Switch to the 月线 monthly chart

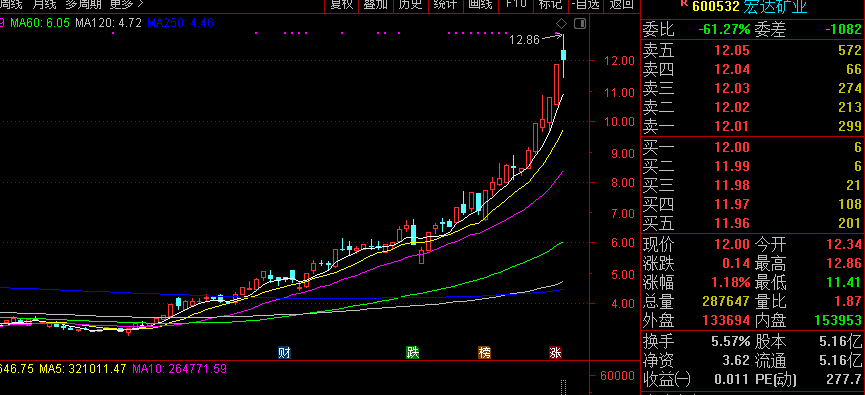point(44,4)
